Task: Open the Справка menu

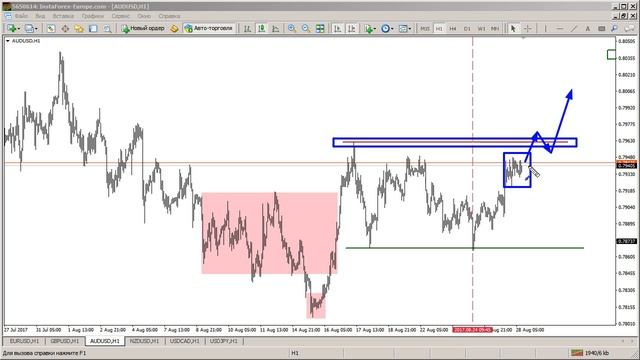Action: [x=169, y=16]
